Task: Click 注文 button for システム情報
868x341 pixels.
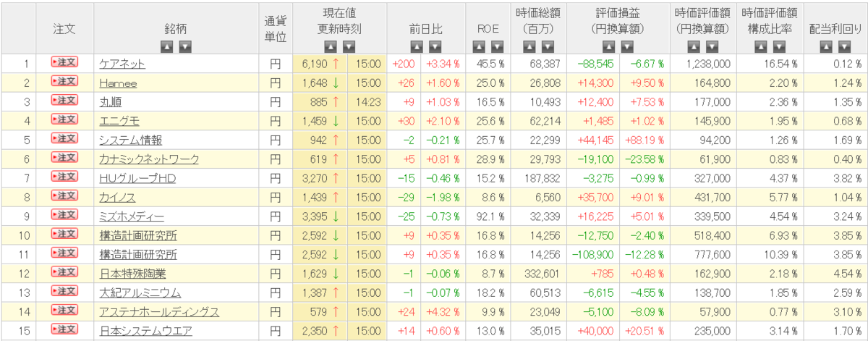Action: 64,138
